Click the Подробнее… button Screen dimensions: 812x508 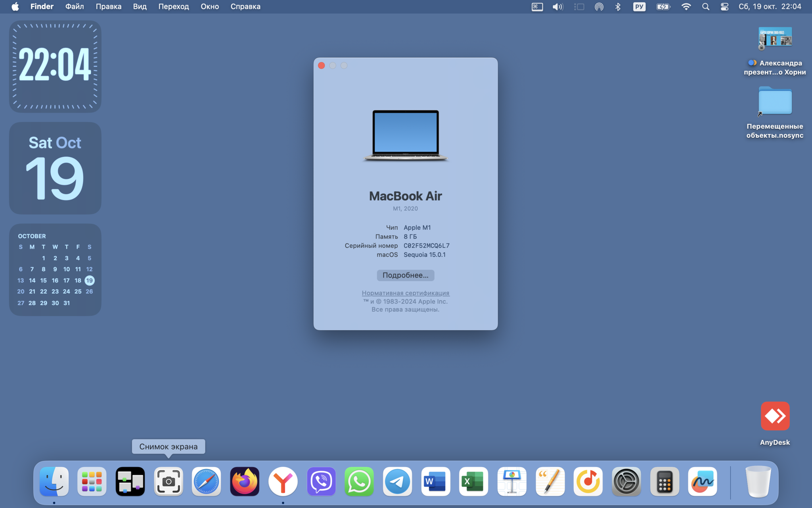click(405, 275)
